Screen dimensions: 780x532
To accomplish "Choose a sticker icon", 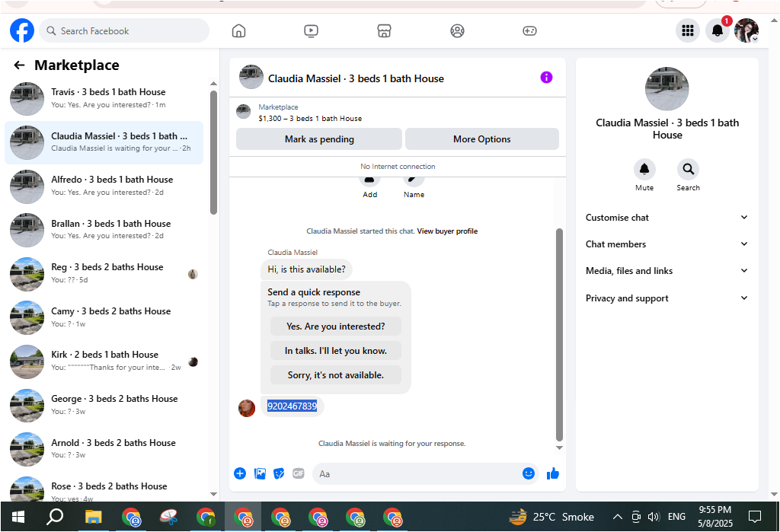I will pos(279,473).
